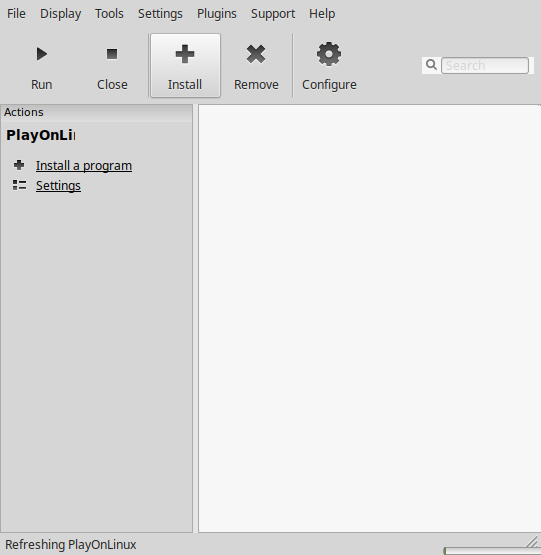Open the Settings menu in menu bar
Image resolution: width=541 pixels, height=555 pixels.
(160, 13)
